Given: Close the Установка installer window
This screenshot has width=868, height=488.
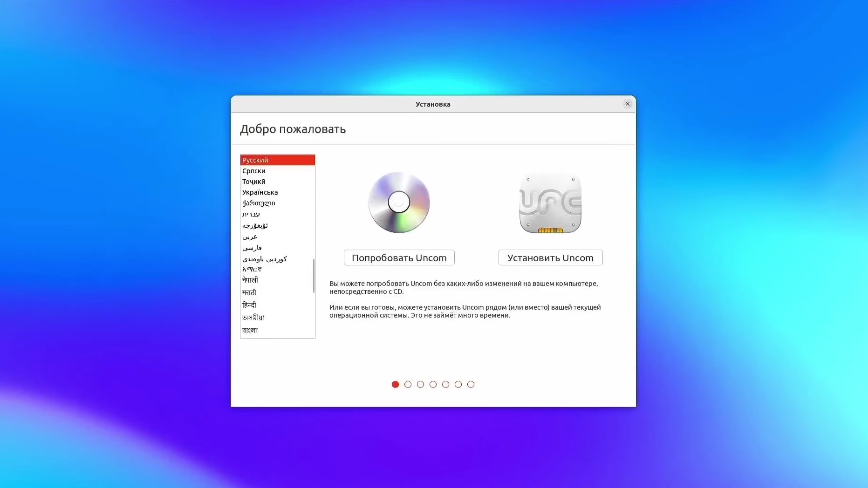Looking at the screenshot, I should tap(628, 104).
